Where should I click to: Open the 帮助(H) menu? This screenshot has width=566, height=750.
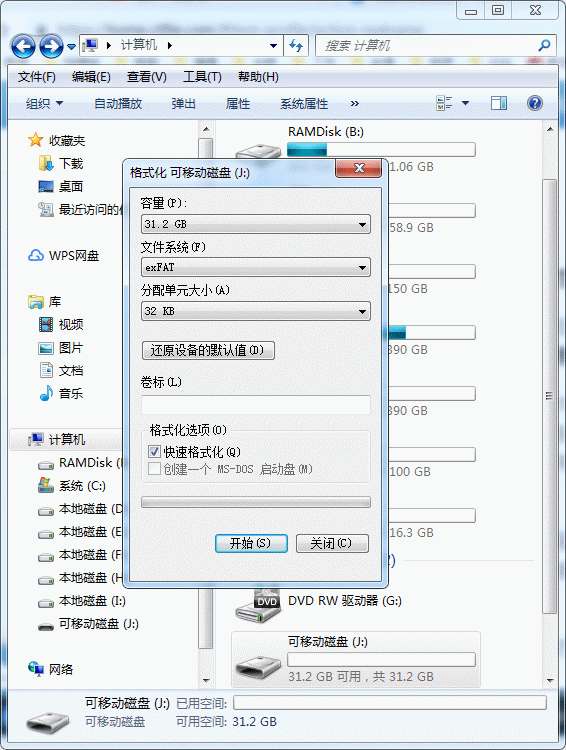click(x=258, y=77)
